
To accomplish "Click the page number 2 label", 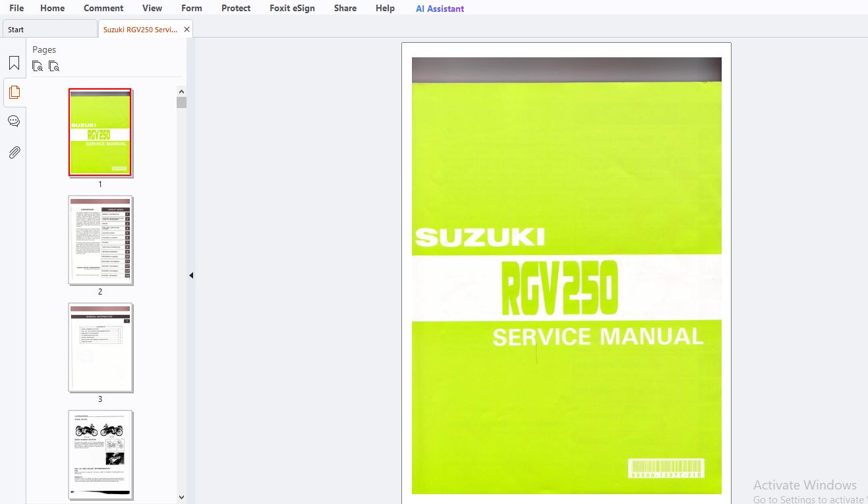I will 100,292.
